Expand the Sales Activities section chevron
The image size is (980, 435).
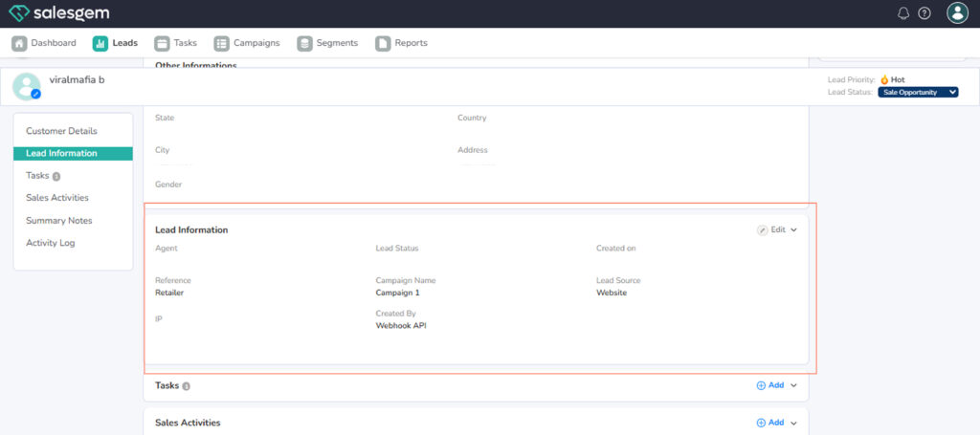(x=793, y=423)
